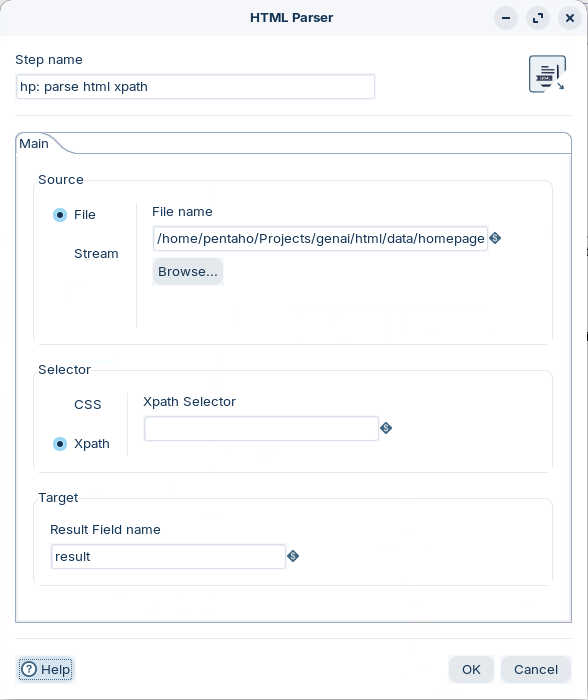
Task: Switch to the Main tab
Action: click(34, 144)
